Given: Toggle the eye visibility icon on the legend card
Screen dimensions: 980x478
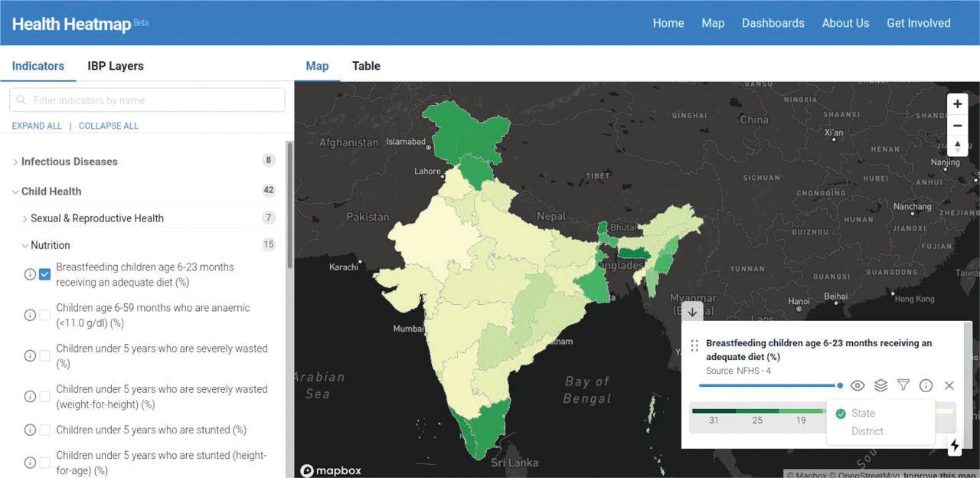Looking at the screenshot, I should (x=857, y=385).
